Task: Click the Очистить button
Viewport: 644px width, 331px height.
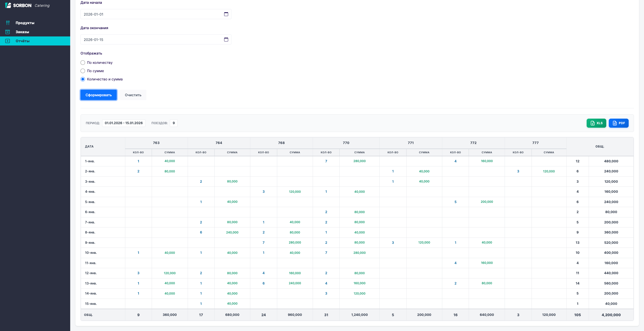Action: (x=133, y=95)
